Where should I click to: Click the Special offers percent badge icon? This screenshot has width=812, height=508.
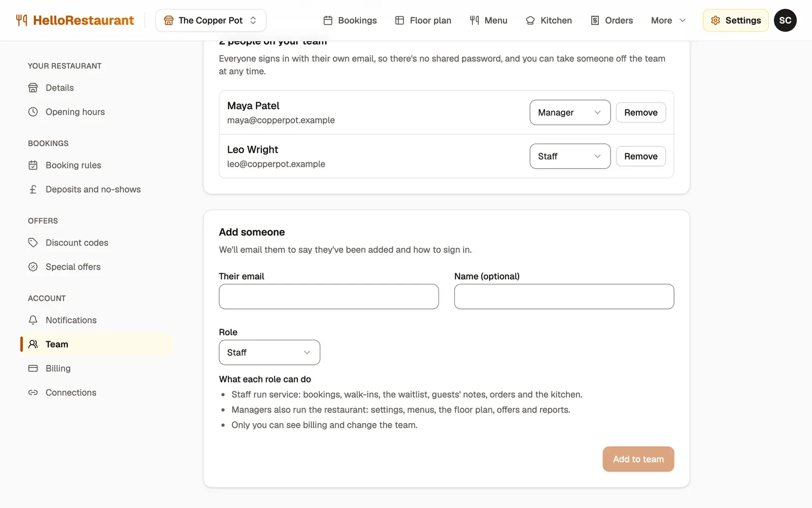pos(33,267)
